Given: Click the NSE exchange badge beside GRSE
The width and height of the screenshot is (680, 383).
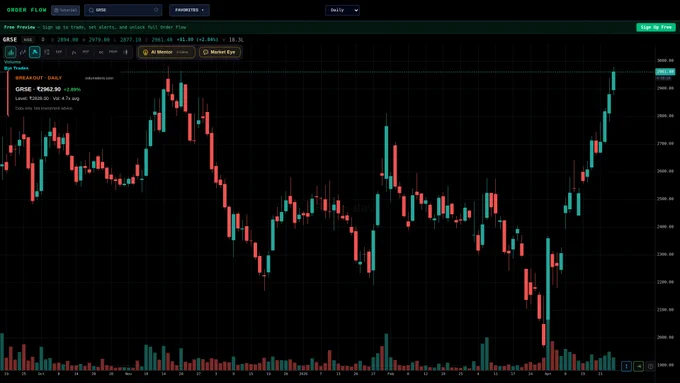Looking at the screenshot, I should click(28, 39).
